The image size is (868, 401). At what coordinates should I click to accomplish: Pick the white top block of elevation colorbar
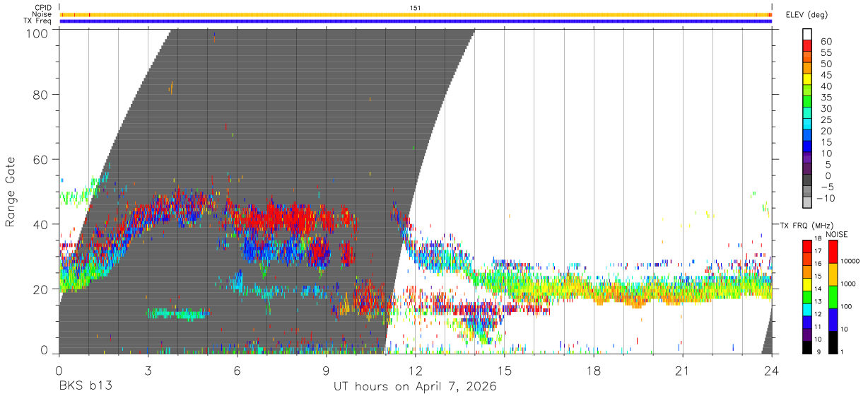pyautogui.click(x=808, y=34)
